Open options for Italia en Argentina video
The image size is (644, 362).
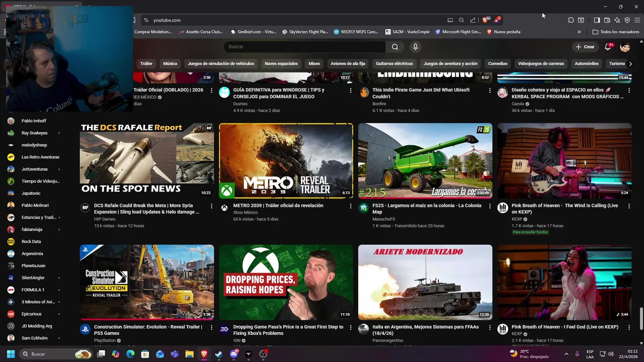point(490,328)
